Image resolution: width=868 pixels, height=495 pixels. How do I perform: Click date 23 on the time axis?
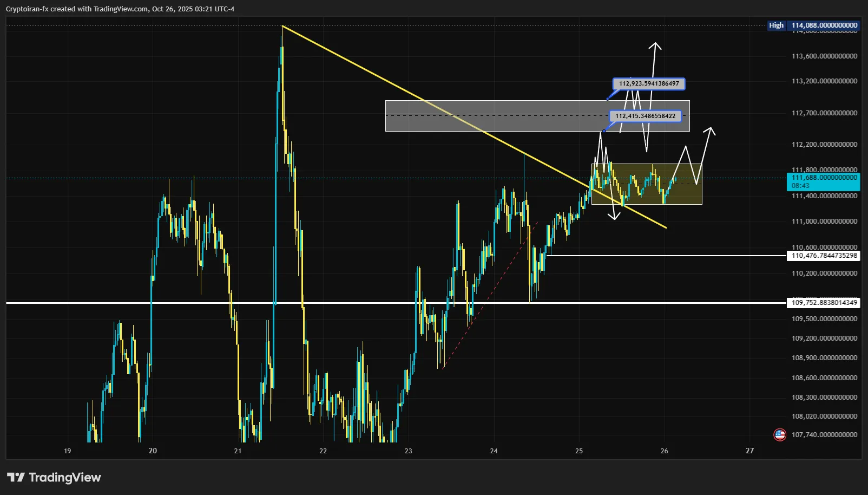coord(409,451)
